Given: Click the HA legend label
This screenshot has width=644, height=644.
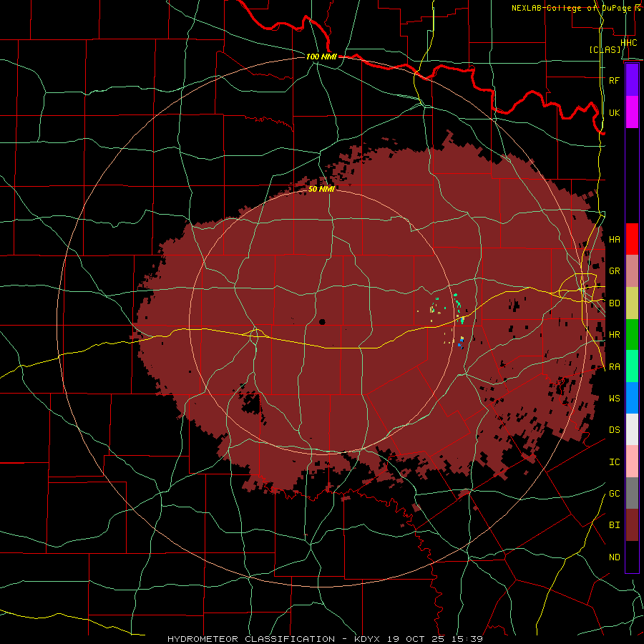Looking at the screenshot, I should tap(614, 240).
